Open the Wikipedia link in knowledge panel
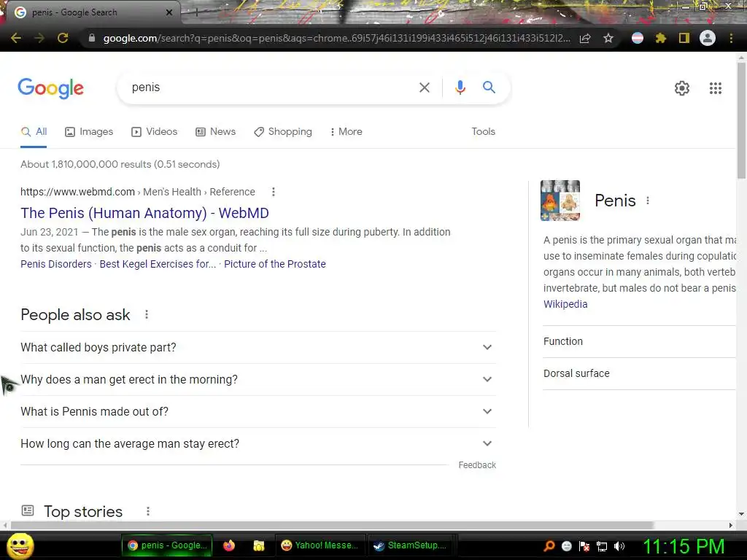The width and height of the screenshot is (747, 560). [565, 304]
